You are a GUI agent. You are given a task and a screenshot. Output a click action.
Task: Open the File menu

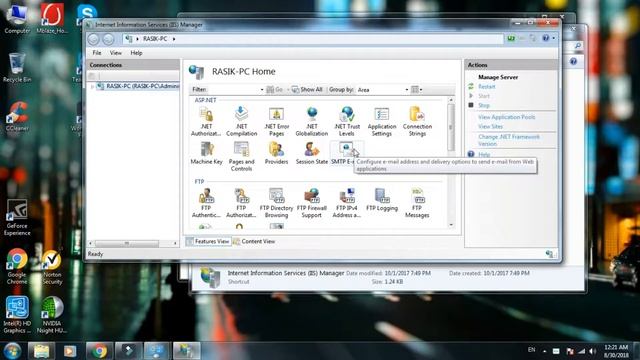point(97,53)
